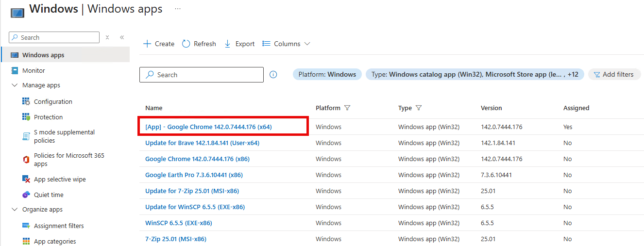
Task: Collapse the sidebar with double chevron
Action: pos(122,37)
